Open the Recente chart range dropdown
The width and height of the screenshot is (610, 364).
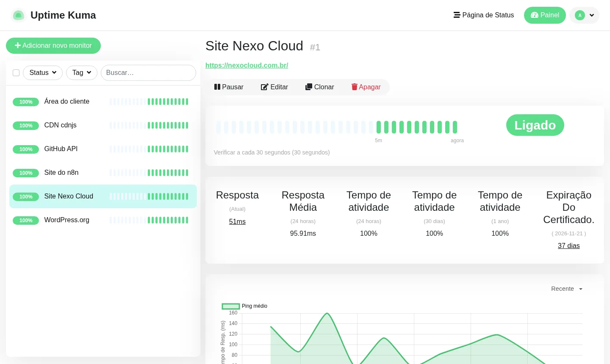(567, 289)
